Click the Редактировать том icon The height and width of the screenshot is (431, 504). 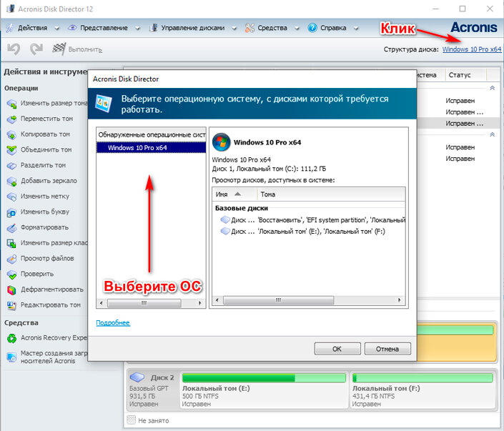pos(11,305)
